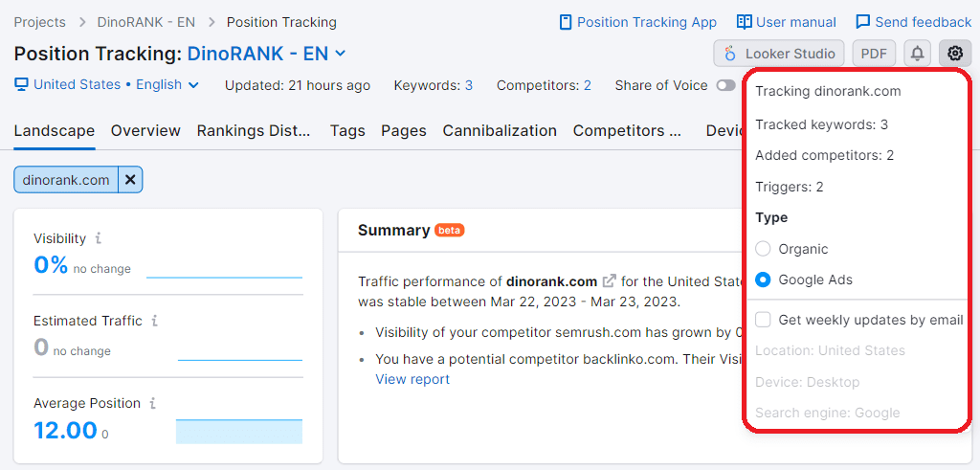The width and height of the screenshot is (980, 470).
Task: Click Device: Desktop text
Action: click(x=807, y=382)
